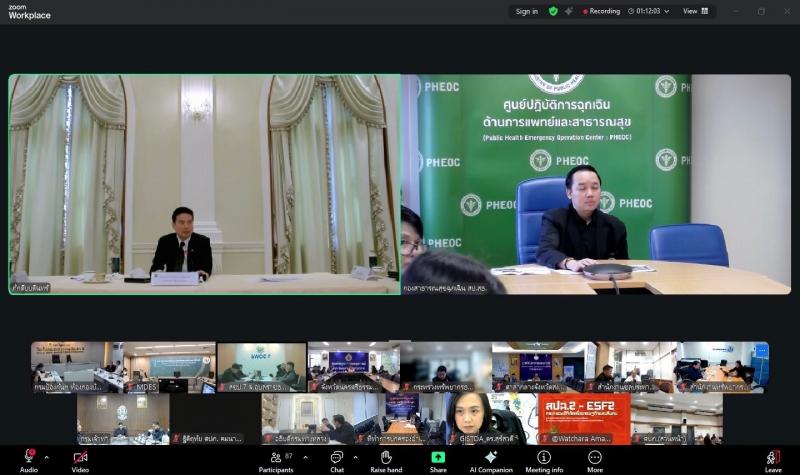
Task: Select the PHEOC speaker video tile
Action: point(596,184)
